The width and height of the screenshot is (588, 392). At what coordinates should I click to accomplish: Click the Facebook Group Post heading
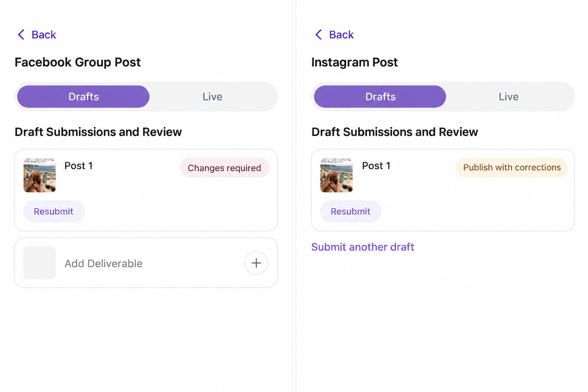78,62
